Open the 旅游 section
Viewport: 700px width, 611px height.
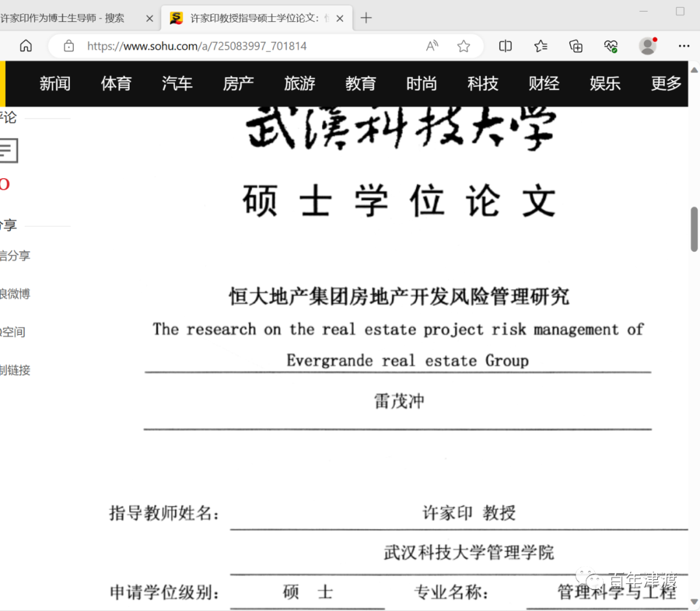pyautogui.click(x=299, y=84)
